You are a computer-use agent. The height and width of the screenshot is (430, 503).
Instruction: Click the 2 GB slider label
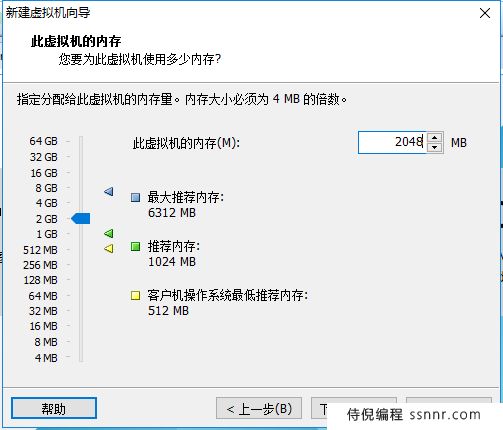tap(46, 219)
